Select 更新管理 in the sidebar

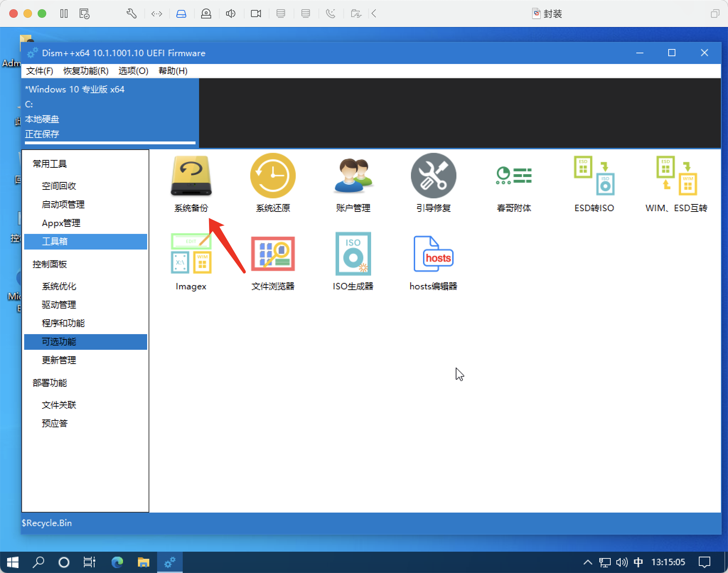click(59, 360)
